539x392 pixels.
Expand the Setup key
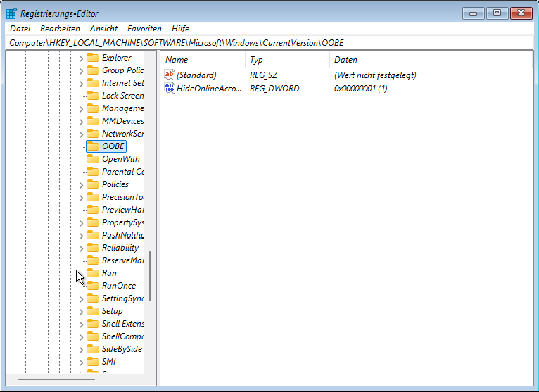click(81, 312)
